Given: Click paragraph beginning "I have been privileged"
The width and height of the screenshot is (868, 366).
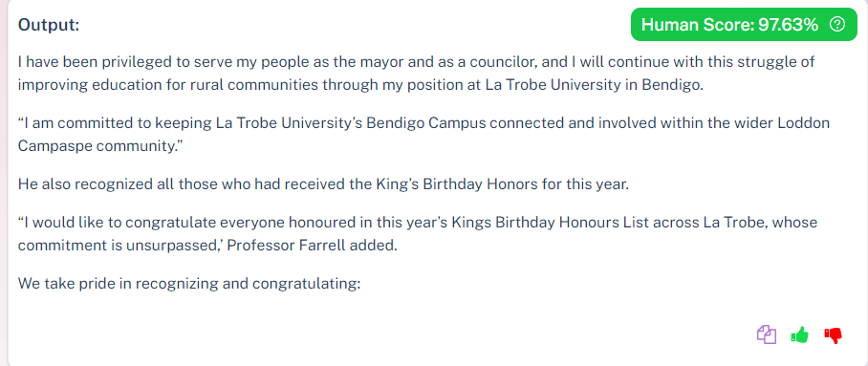Looking at the screenshot, I should 416,74.
